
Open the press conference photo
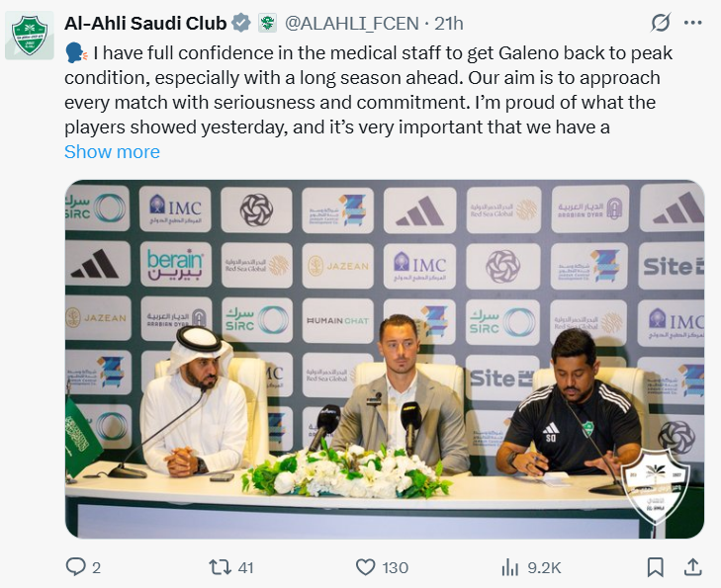click(384, 359)
